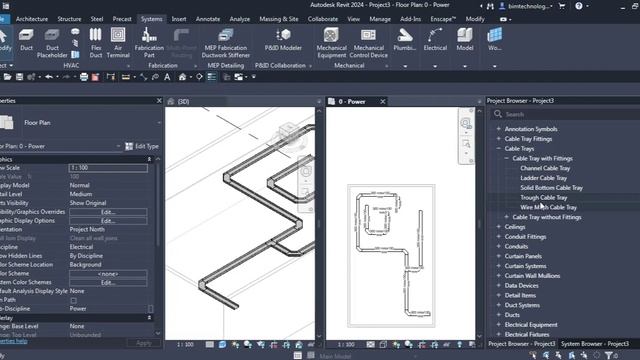Click Edit for Visibility/Graphics Overrides
The image size is (640, 360).
point(108,212)
